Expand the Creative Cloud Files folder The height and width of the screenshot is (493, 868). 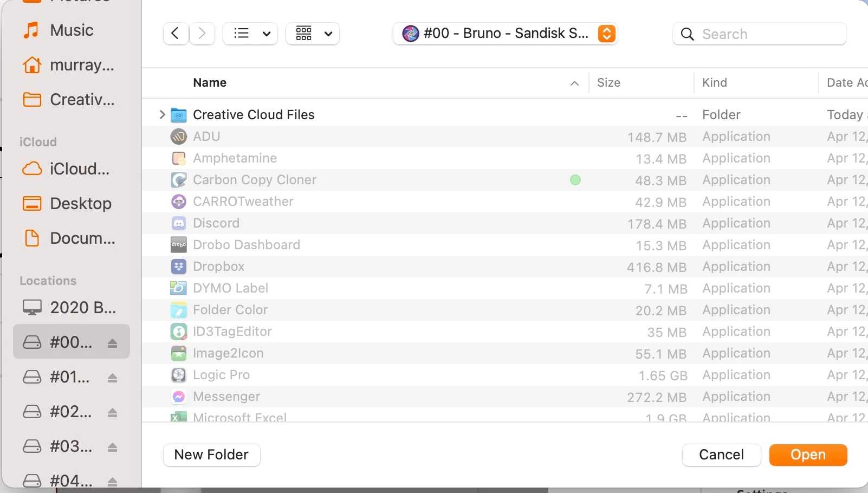[161, 114]
